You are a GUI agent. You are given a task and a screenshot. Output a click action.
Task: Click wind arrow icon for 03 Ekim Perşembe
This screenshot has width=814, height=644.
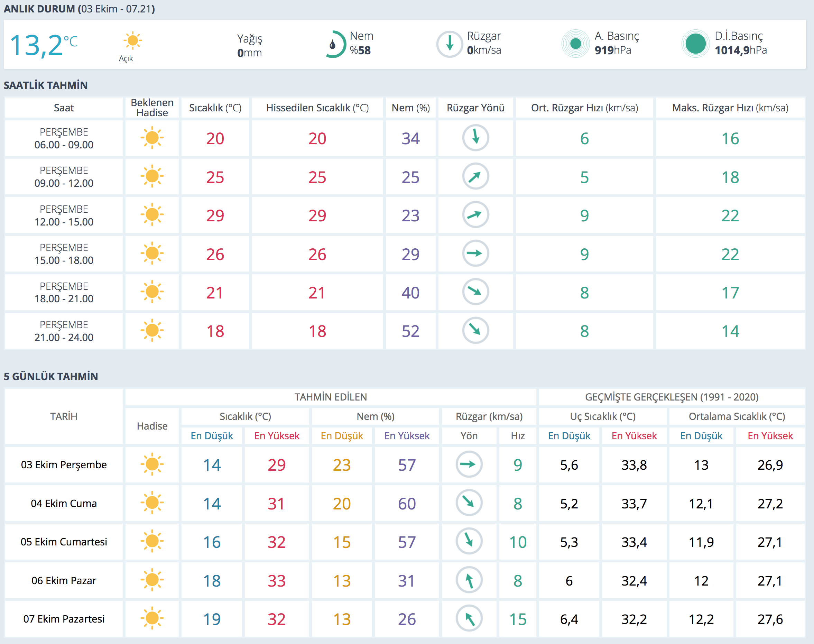(469, 464)
